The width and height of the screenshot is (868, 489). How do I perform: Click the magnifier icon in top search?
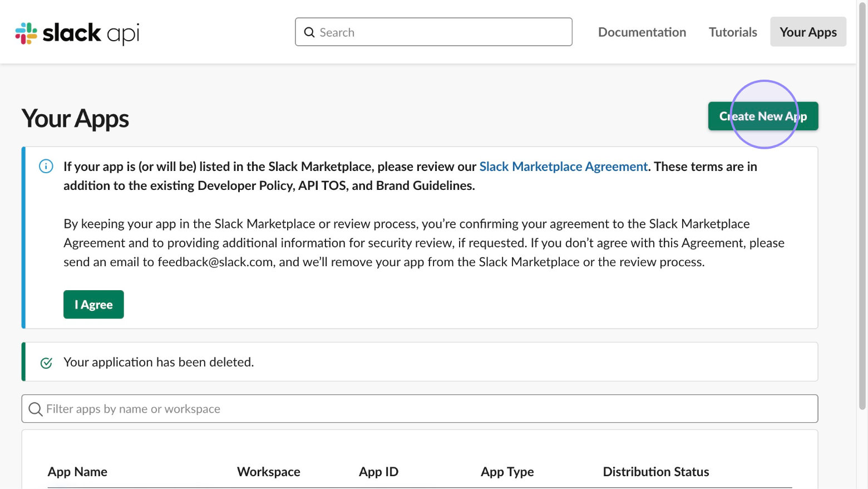coord(309,32)
